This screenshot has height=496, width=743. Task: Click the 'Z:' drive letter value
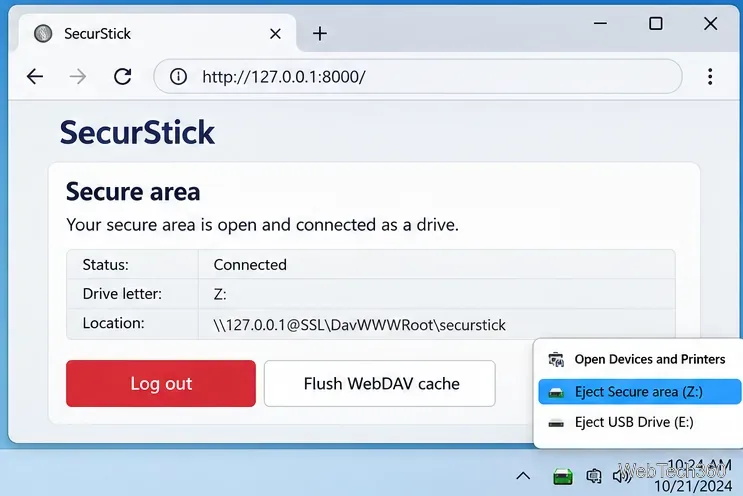click(x=220, y=294)
